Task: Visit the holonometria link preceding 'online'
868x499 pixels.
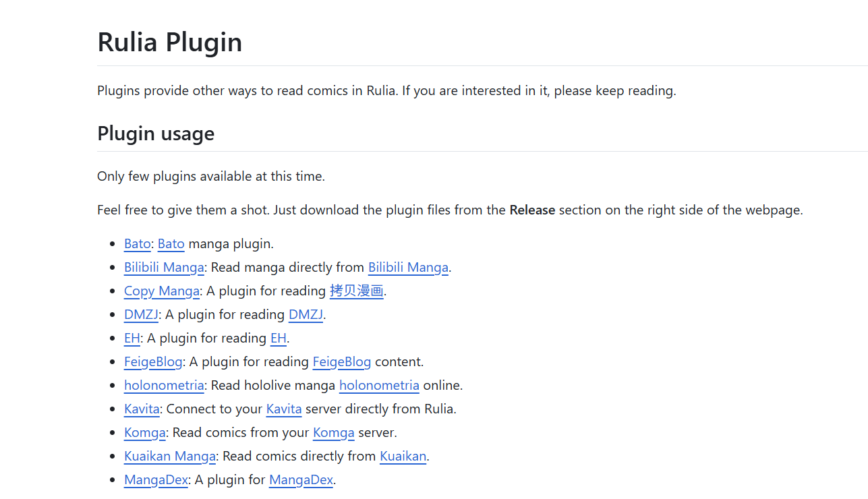Action: 379,386
